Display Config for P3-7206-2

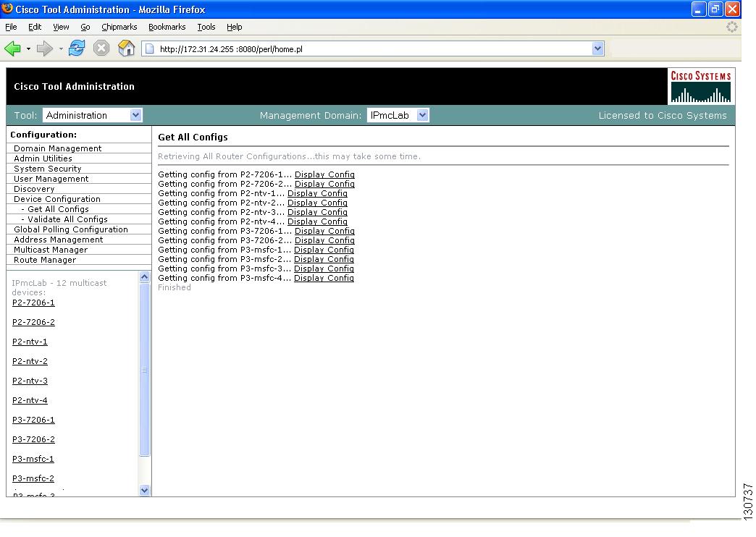pyautogui.click(x=324, y=240)
